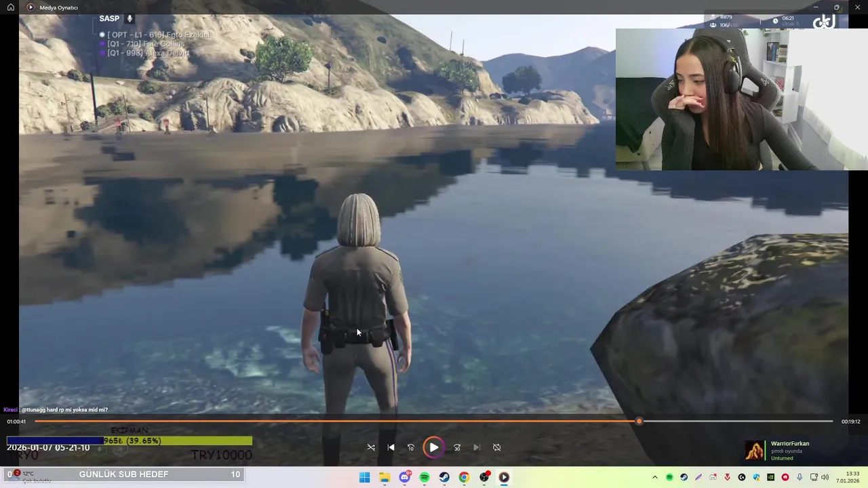Click red arrow icon in system tray
868x488 pixels.
point(727,477)
